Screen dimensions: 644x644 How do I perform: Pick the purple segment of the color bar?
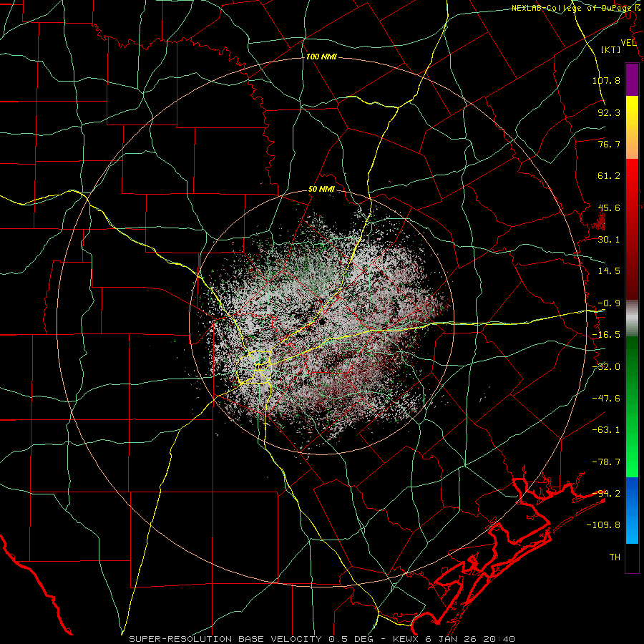[632, 79]
